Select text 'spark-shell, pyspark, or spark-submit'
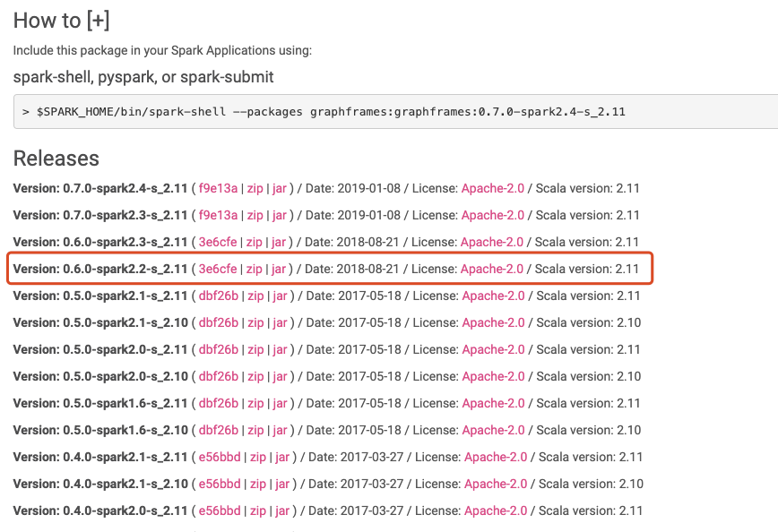778x532 pixels. pyautogui.click(x=143, y=77)
